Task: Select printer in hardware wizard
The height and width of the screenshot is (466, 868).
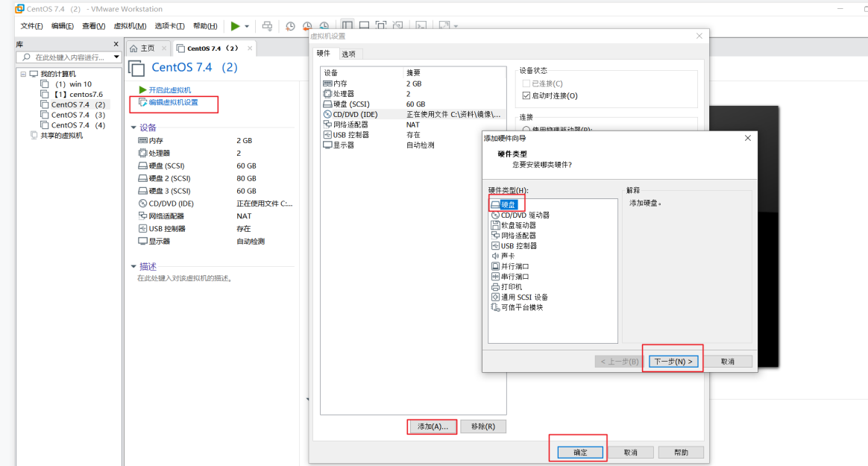Action: pos(506,287)
